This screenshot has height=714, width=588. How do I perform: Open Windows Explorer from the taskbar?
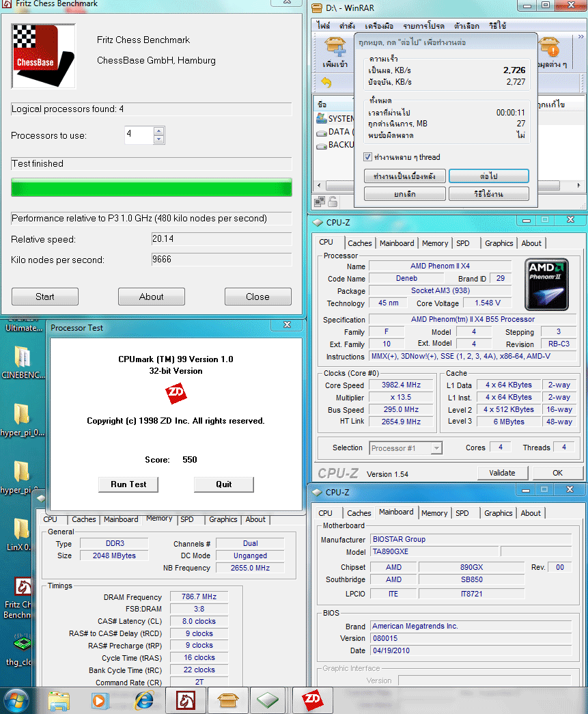tap(59, 700)
